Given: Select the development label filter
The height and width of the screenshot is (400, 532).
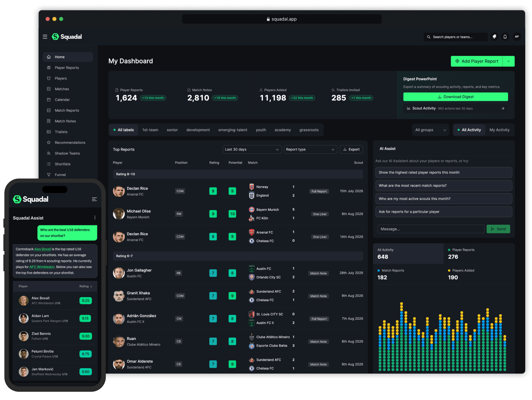Looking at the screenshot, I should 198,130.
